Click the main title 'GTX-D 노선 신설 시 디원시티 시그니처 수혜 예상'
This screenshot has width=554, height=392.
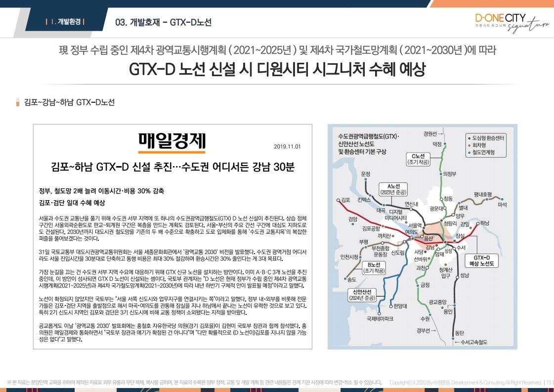tap(277, 69)
